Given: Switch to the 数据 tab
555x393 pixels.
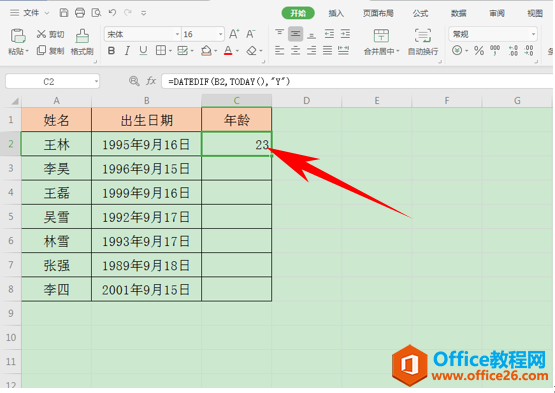Looking at the screenshot, I should point(458,13).
